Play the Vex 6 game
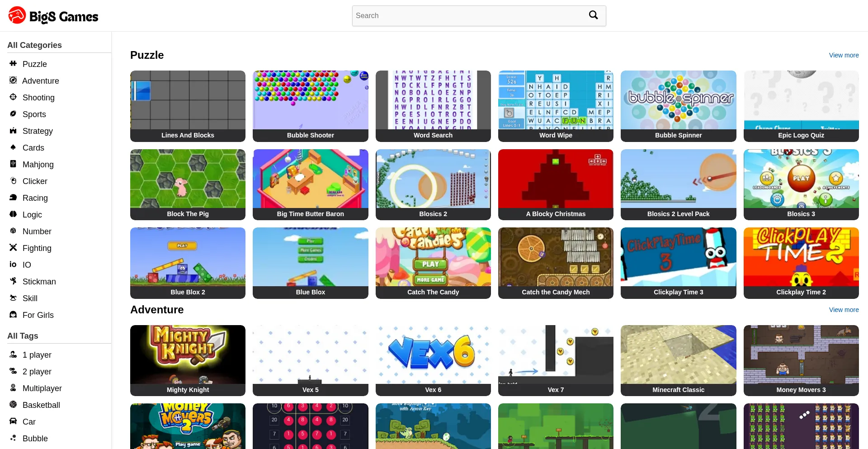The width and height of the screenshot is (868, 449). click(433, 360)
